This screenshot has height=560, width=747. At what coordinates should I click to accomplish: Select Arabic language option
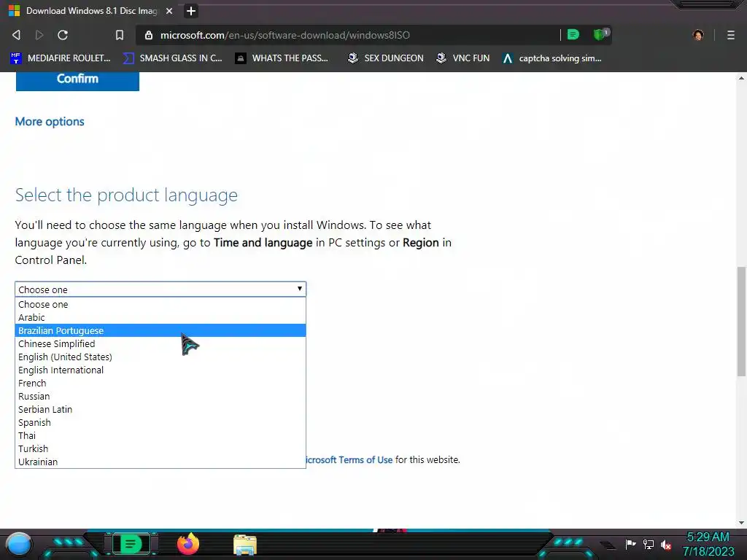pos(160,318)
